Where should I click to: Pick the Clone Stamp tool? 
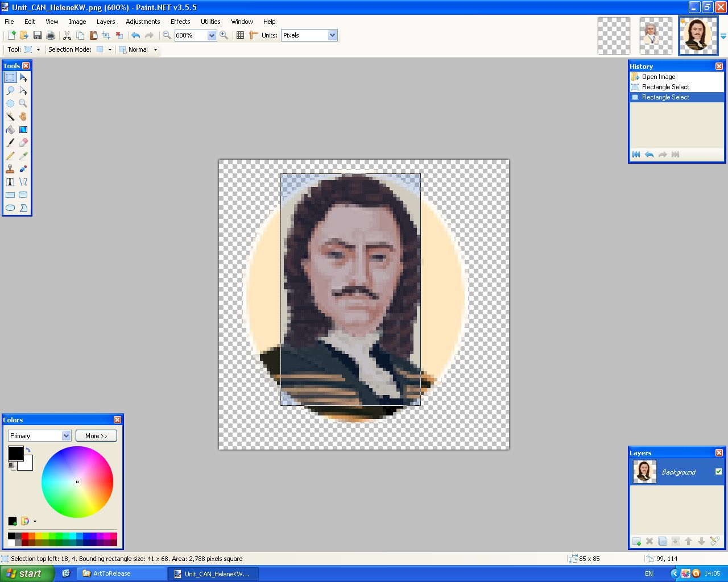click(x=10, y=169)
